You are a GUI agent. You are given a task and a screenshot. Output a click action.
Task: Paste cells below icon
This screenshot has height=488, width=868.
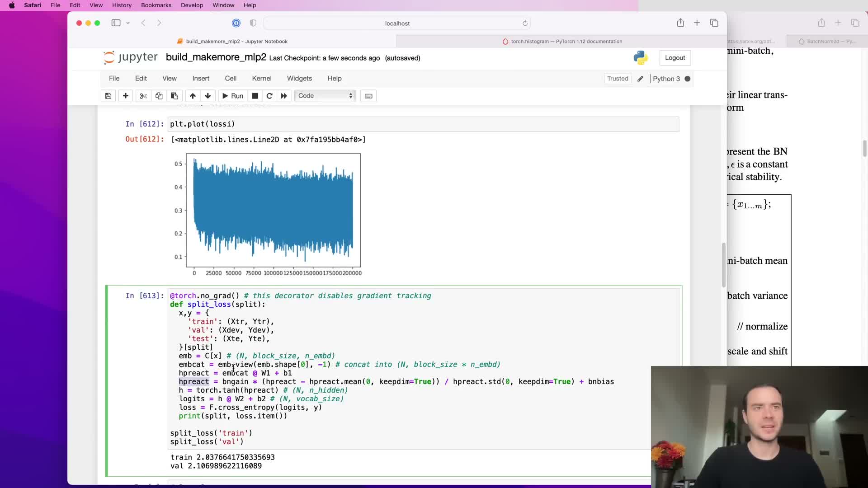[x=174, y=96]
